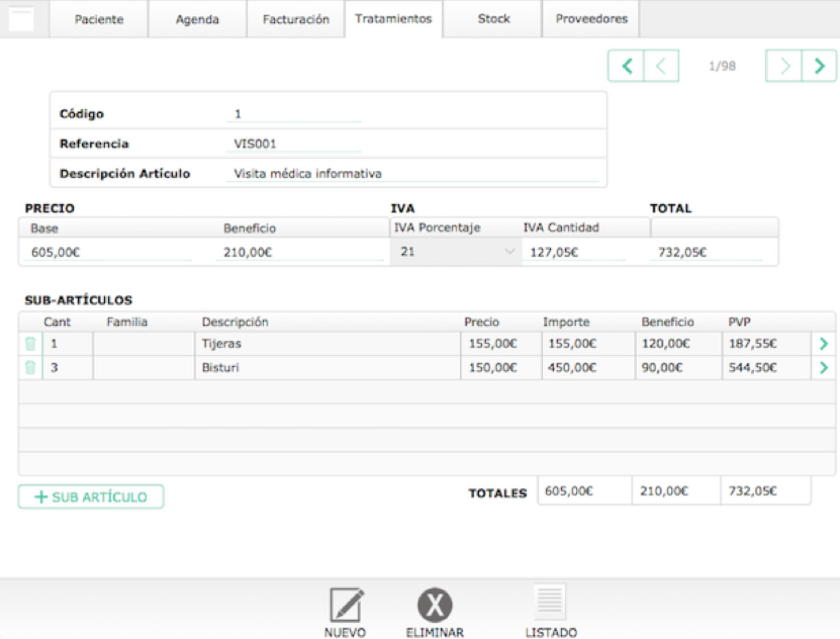Go to previous record arrow
Viewport: 840px width, 639px height.
tap(661, 66)
